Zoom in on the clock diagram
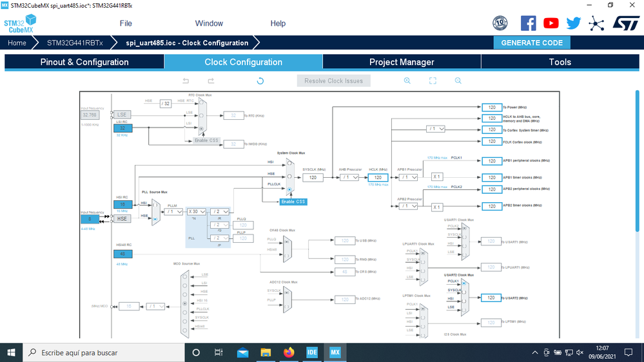Viewport: 644px width, 362px height. point(407,81)
